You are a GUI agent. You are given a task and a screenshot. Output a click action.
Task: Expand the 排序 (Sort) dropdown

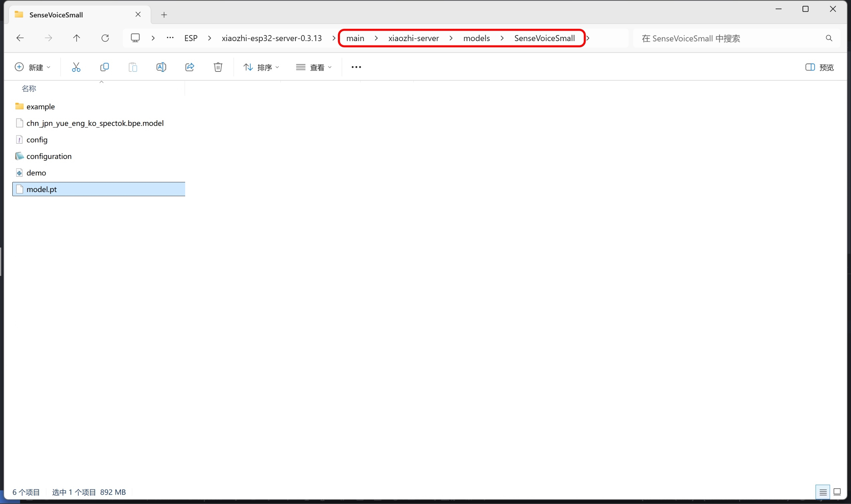click(261, 67)
